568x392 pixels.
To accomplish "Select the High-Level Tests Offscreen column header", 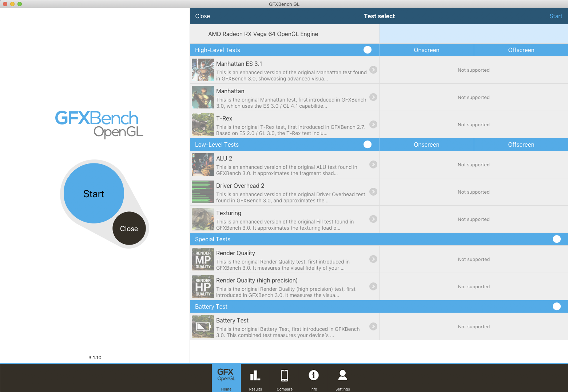I will 521,50.
